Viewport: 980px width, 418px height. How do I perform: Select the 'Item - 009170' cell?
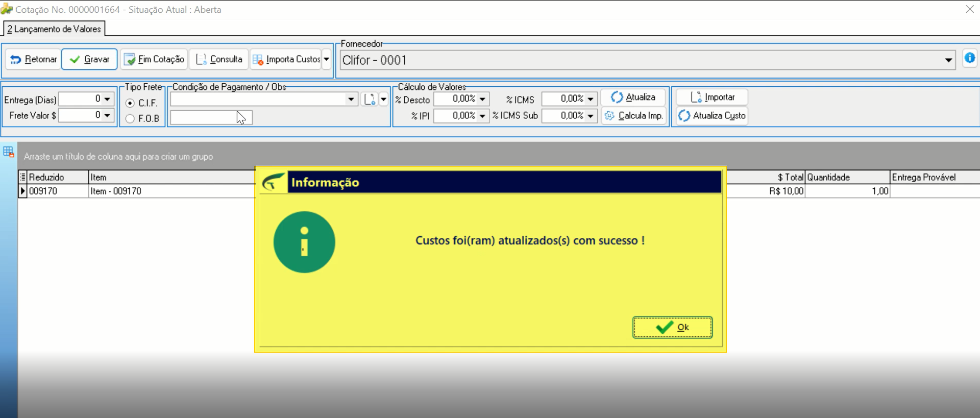pyautogui.click(x=171, y=191)
